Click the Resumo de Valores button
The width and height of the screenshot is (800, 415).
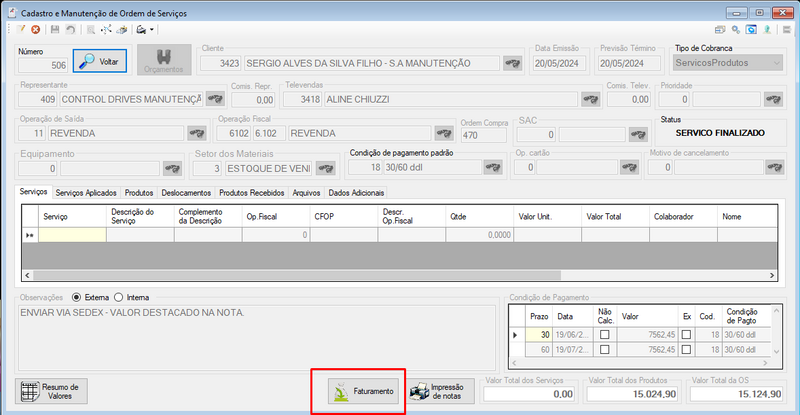[51, 392]
